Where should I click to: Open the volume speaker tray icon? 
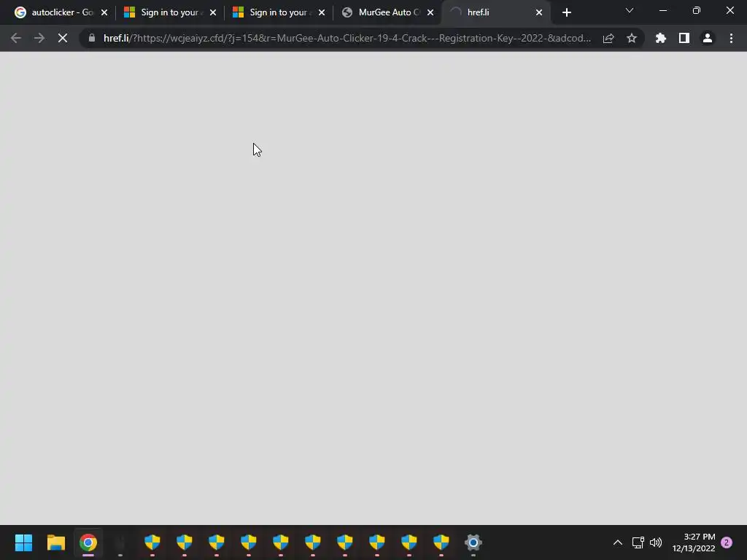656,542
